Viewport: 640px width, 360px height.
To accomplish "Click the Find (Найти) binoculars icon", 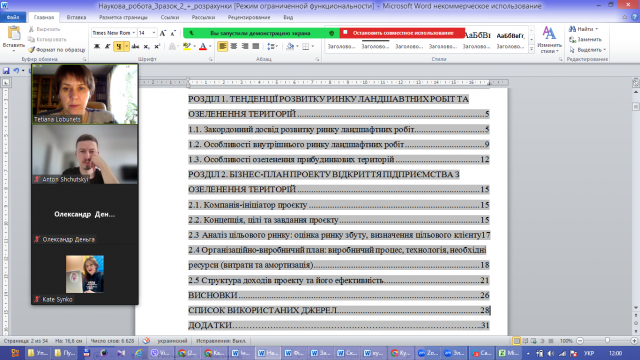I will point(572,29).
